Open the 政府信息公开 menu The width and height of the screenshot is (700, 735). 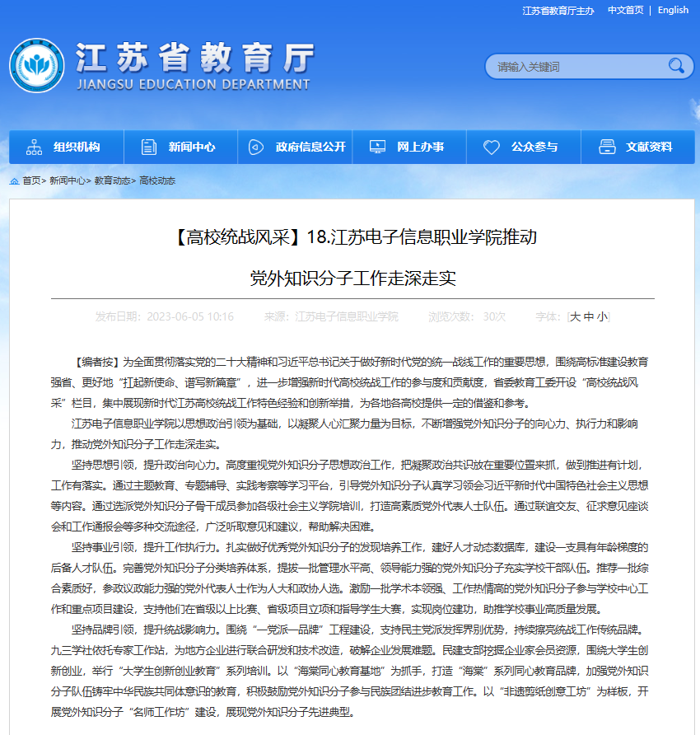(x=295, y=147)
